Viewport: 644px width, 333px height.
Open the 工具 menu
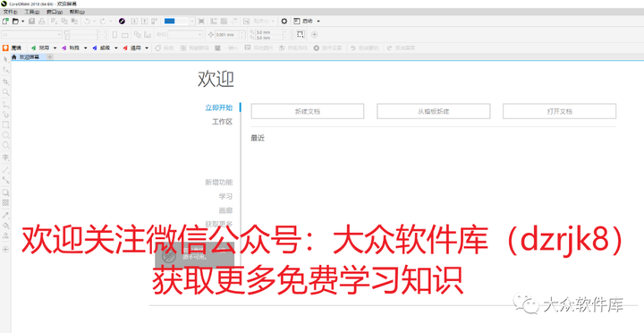pyautogui.click(x=32, y=12)
